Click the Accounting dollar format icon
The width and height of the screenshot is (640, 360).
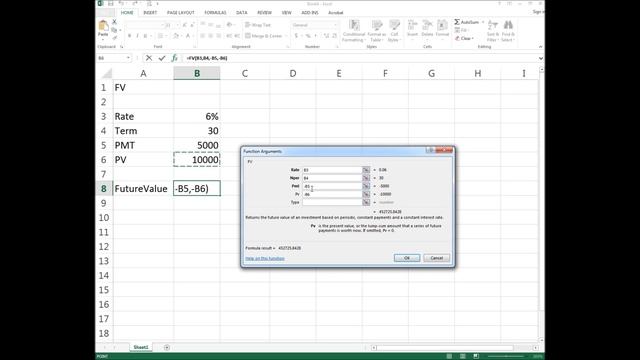[296, 36]
